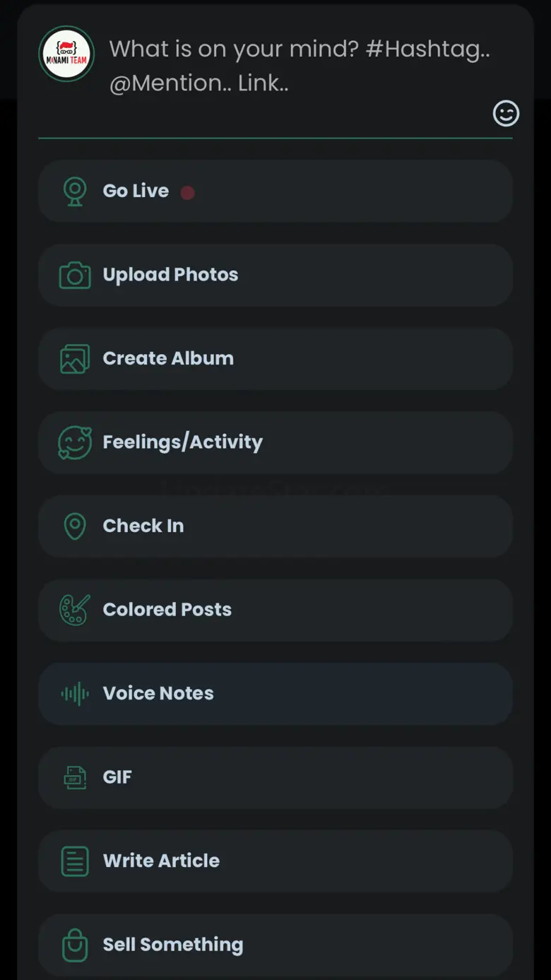Viewport: 551px width, 980px height.
Task: Click the picture icon for Create Album
Action: pos(75,359)
